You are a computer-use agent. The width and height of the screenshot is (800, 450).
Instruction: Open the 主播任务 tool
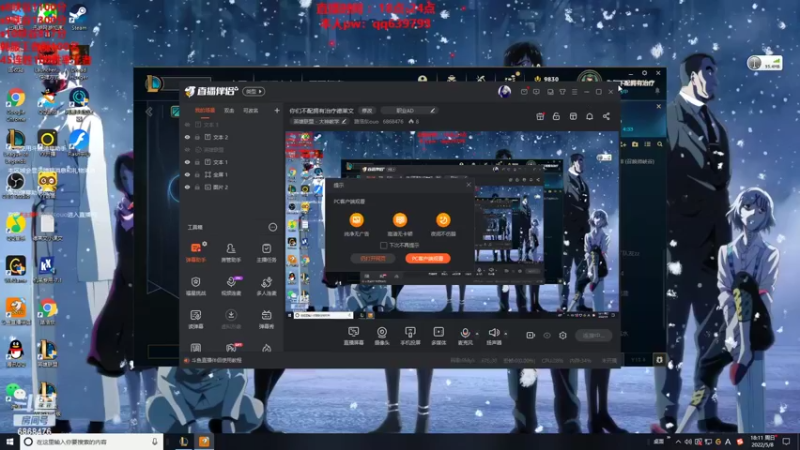[266, 253]
